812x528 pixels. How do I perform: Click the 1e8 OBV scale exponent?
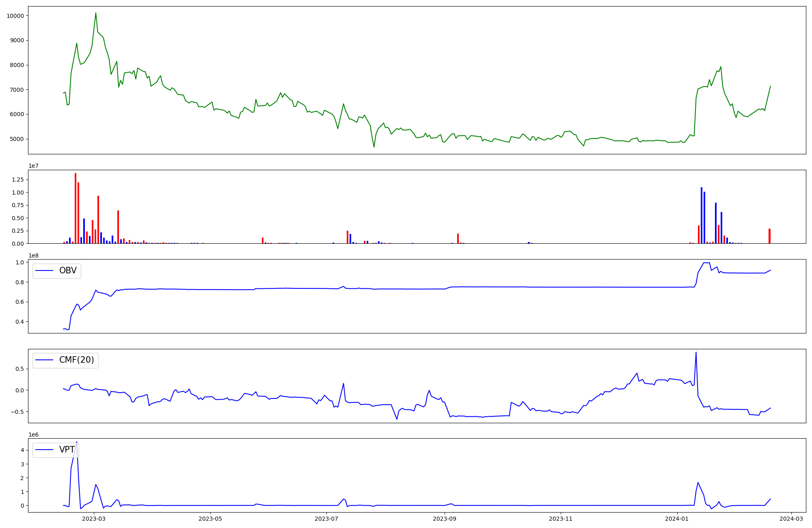point(33,255)
